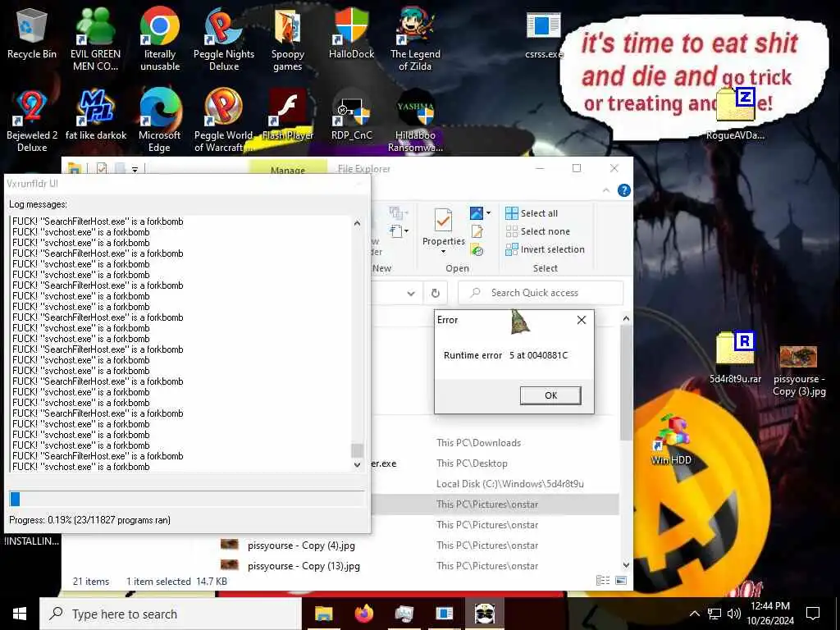Switch to large icons view in Explorer
The image size is (840, 630).
click(x=621, y=581)
